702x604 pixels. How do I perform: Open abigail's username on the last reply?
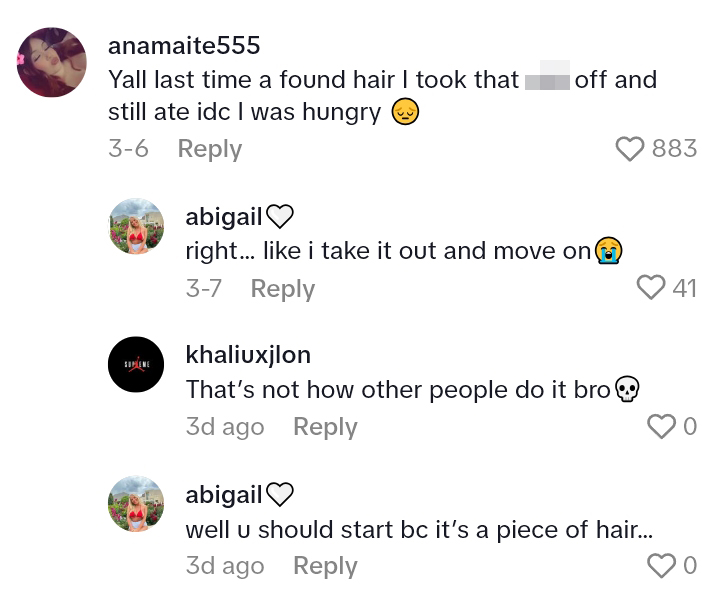[224, 495]
